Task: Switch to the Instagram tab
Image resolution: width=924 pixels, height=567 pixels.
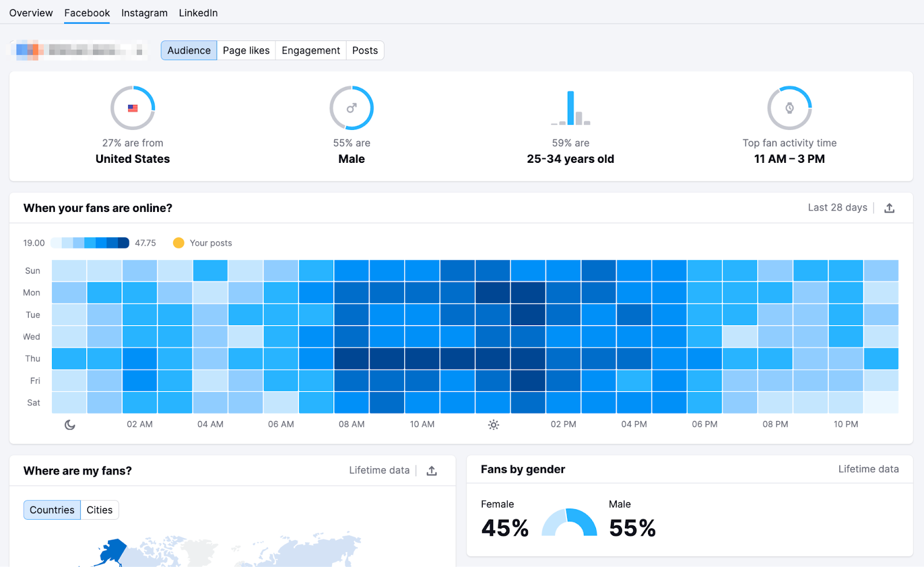Action: pos(144,12)
